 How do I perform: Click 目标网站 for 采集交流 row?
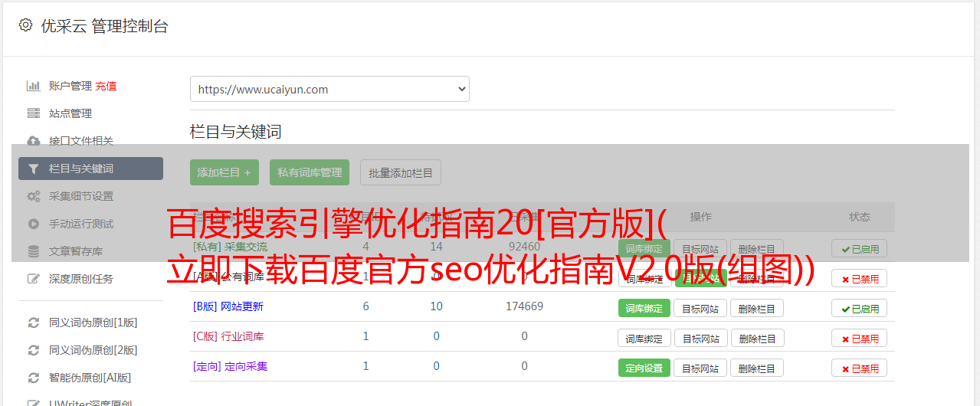[700, 248]
